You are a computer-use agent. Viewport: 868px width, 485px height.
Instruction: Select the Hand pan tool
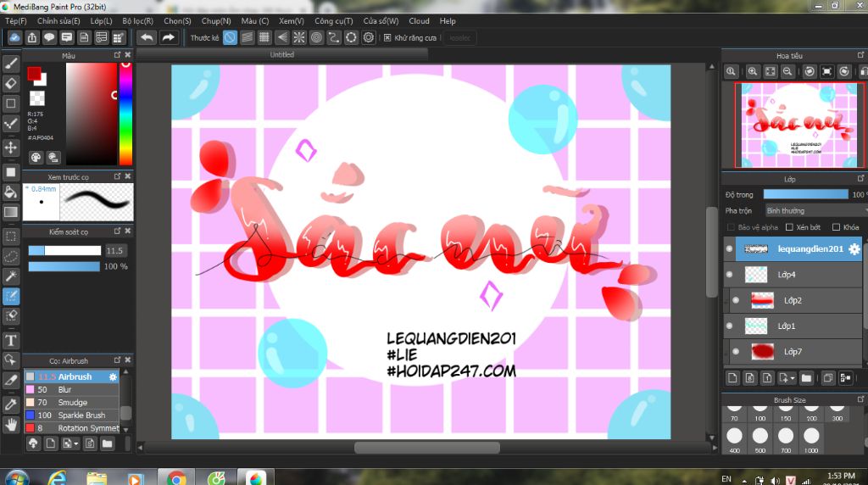(x=10, y=425)
